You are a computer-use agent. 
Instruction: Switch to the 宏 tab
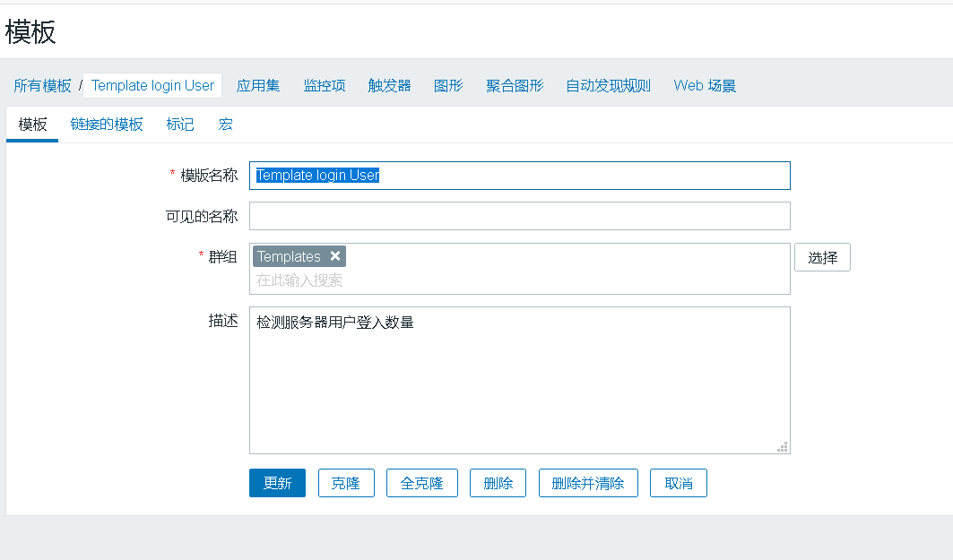tap(226, 125)
